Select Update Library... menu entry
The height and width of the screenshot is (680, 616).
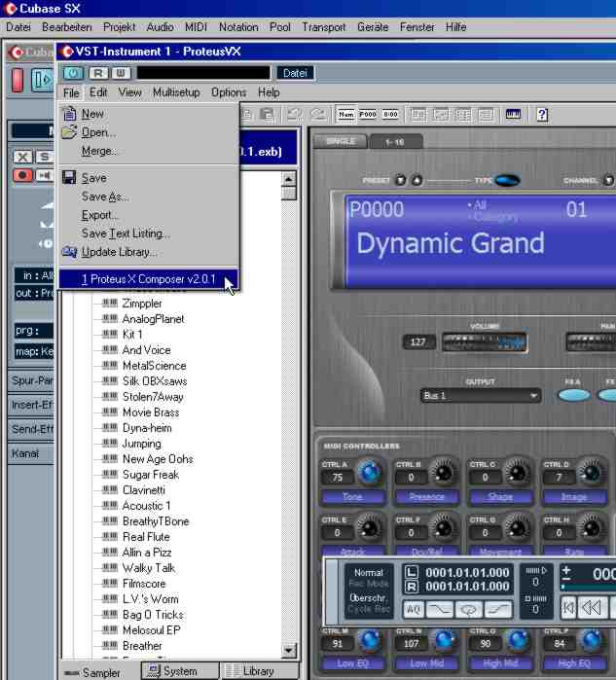pos(149,252)
